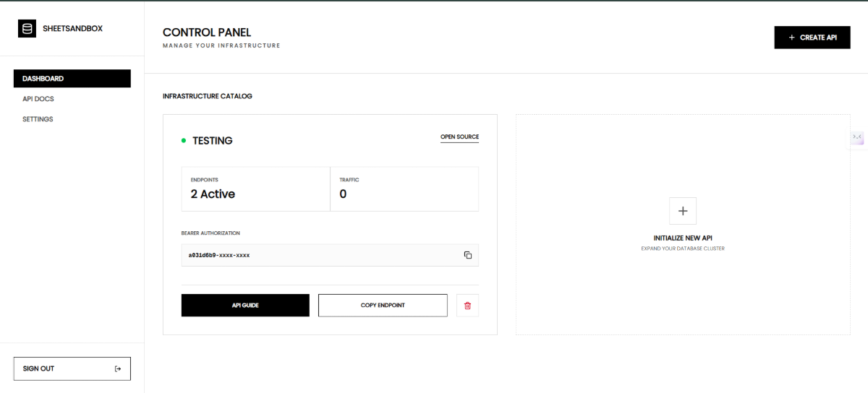Image resolution: width=868 pixels, height=393 pixels.
Task: Select the Traffic stat box
Action: [404, 189]
